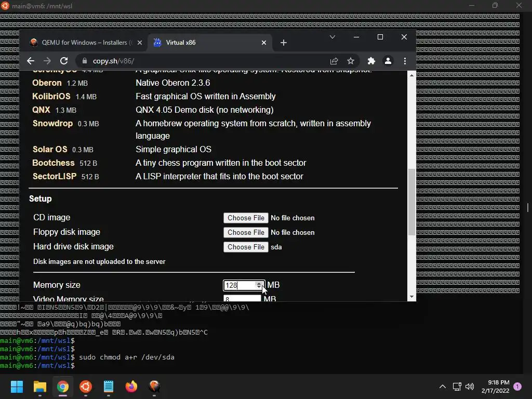
Task: Launch Solar OS link
Action: coord(50,149)
